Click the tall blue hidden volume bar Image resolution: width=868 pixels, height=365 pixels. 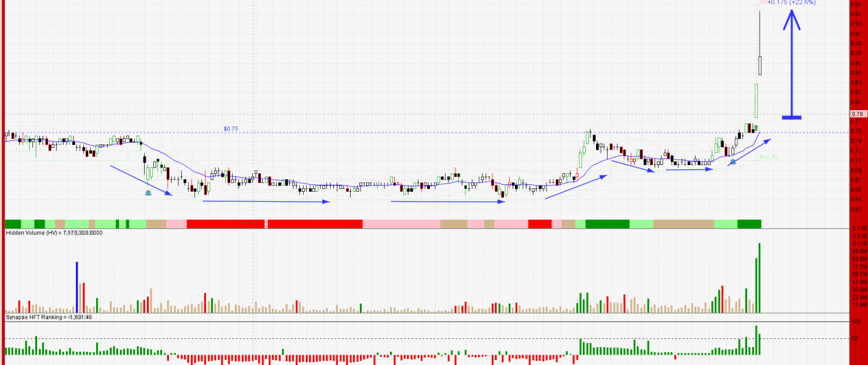(x=77, y=287)
